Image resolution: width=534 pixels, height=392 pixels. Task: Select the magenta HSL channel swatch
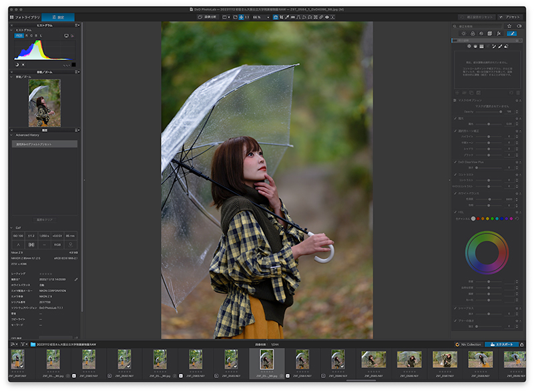(x=511, y=219)
